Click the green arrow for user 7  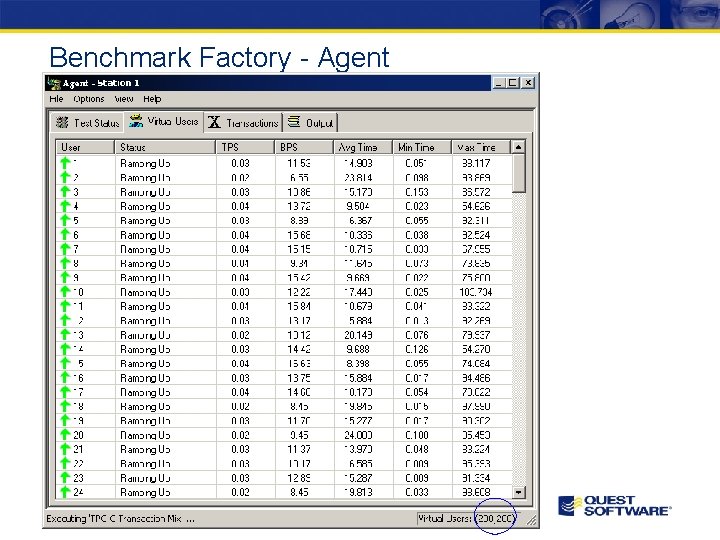[x=65, y=249]
